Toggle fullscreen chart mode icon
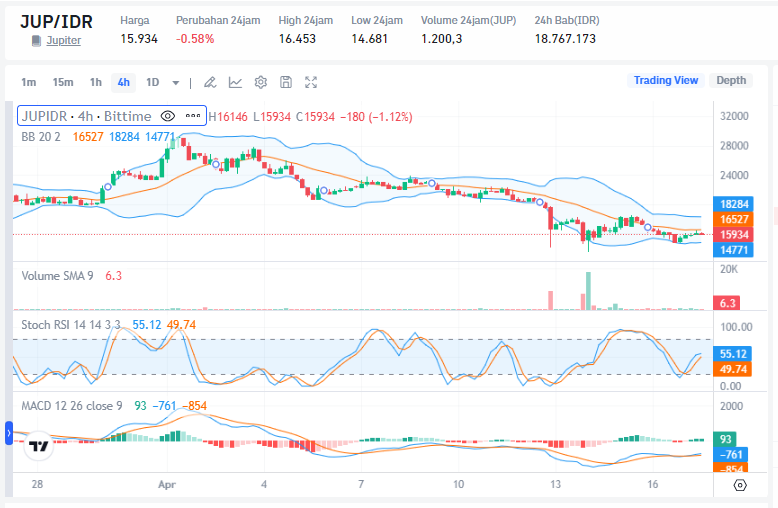 [311, 82]
